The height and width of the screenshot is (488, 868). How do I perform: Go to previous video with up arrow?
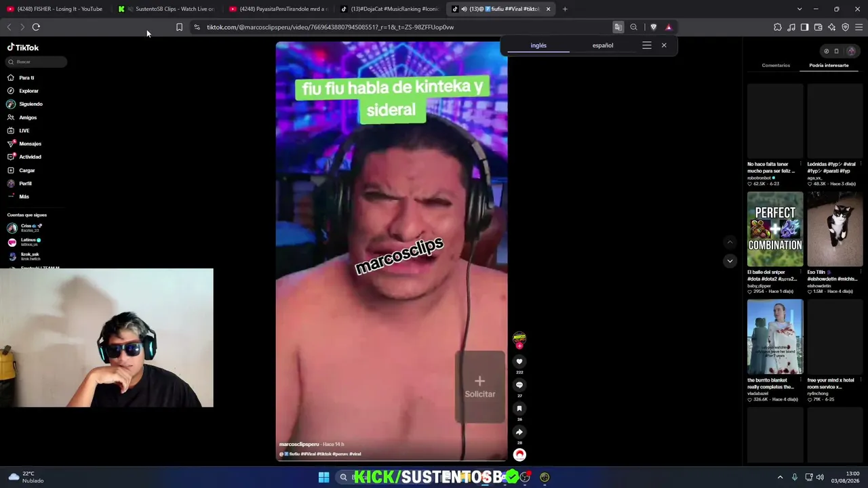[730, 242]
